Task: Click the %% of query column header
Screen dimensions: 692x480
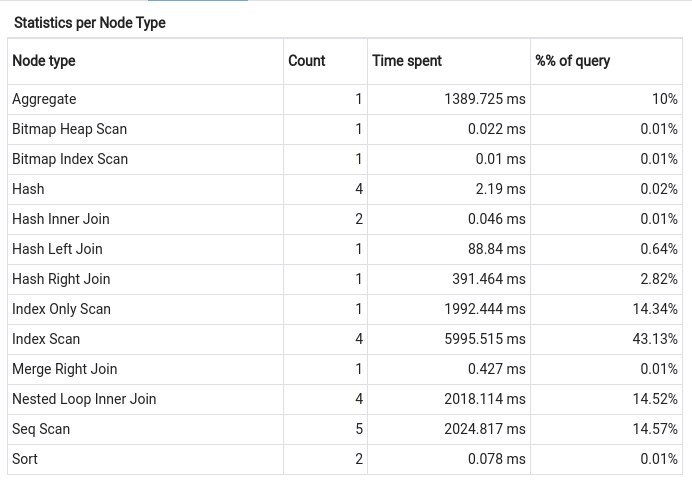Action: point(573,61)
